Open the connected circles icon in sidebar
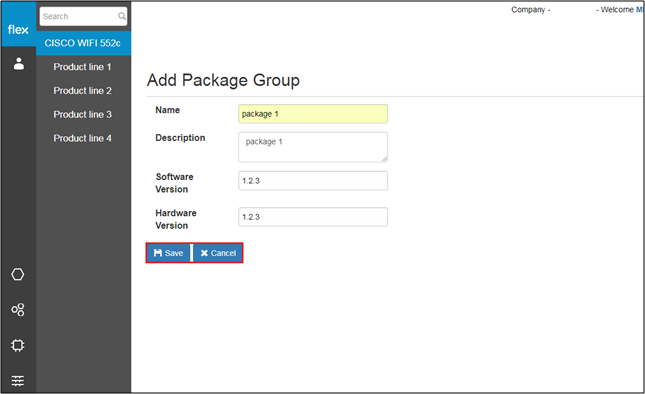Image resolution: width=645 pixels, height=394 pixels. pyautogui.click(x=18, y=310)
